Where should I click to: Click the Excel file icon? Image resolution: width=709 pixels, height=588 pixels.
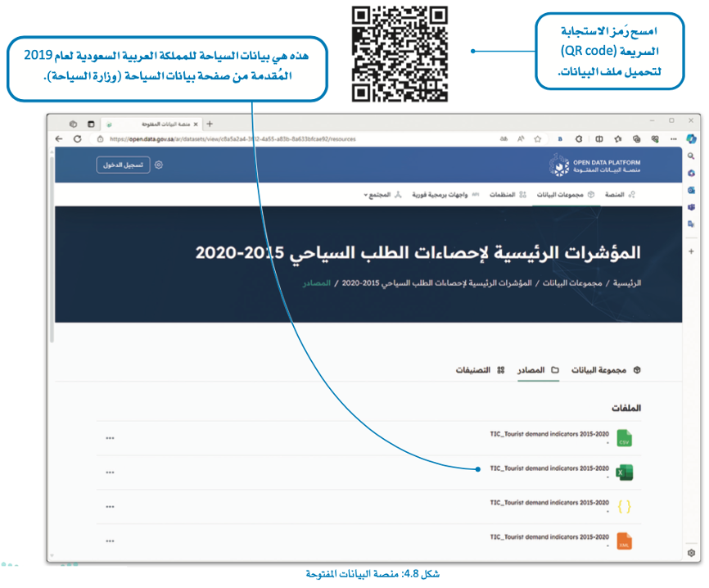[625, 473]
